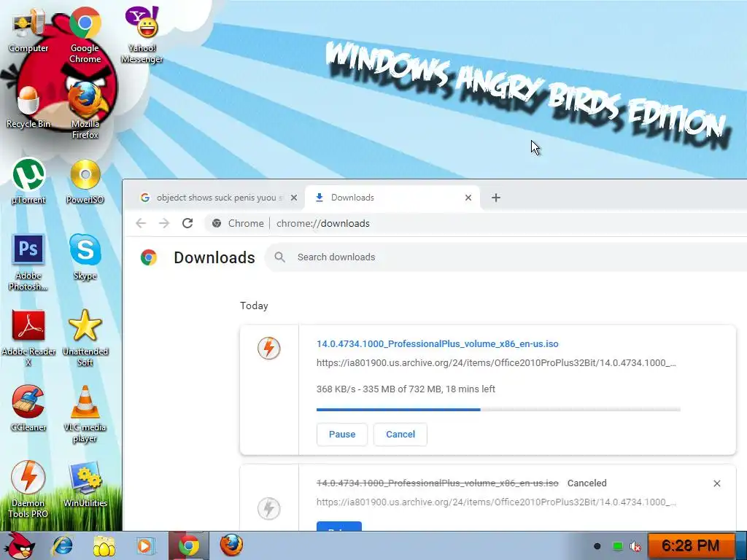
Task: Click the download progress bar
Action: click(x=498, y=410)
